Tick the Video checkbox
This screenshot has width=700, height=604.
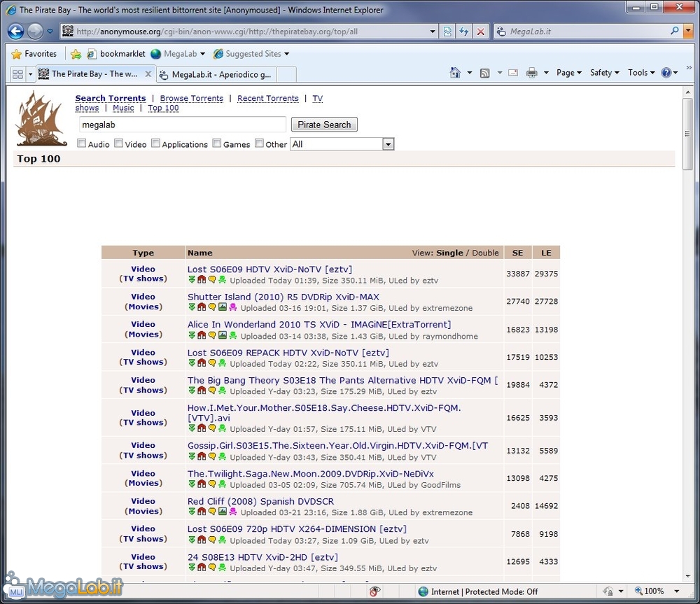coord(119,143)
